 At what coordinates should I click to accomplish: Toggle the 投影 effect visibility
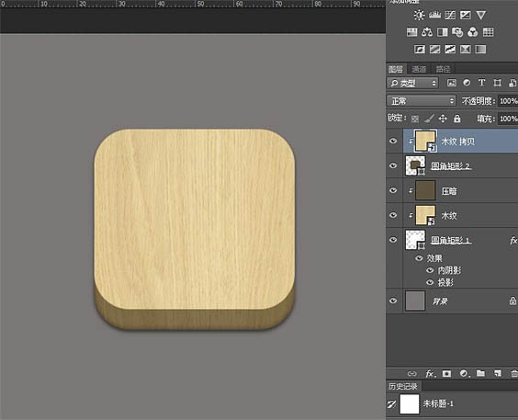[430, 282]
